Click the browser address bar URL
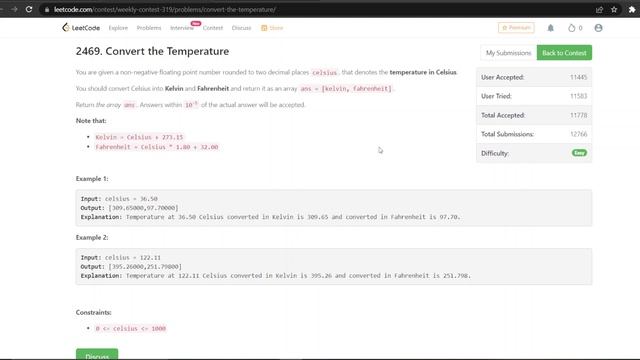This screenshot has width=640, height=360. pyautogui.click(x=165, y=9)
